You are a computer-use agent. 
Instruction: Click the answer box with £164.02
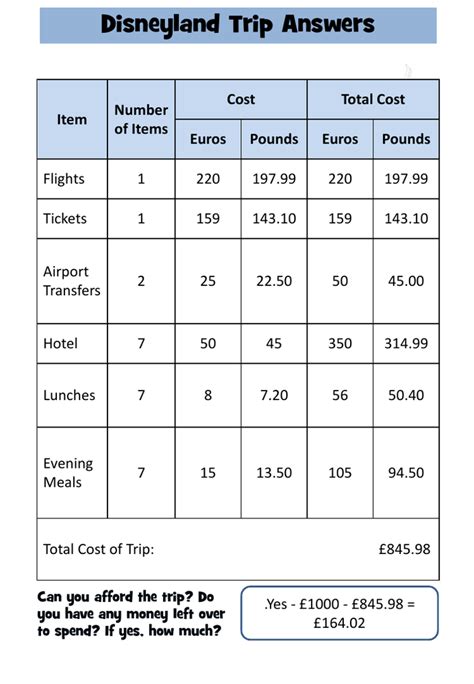[339, 613]
